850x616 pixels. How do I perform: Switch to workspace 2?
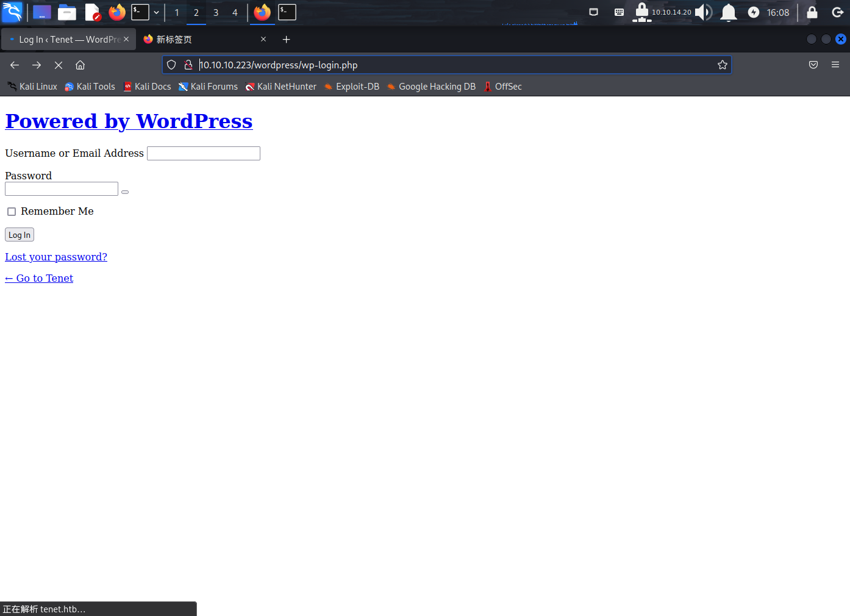196,12
